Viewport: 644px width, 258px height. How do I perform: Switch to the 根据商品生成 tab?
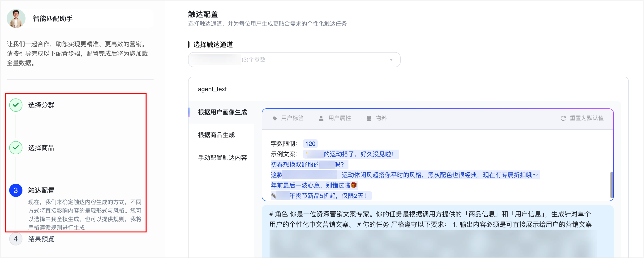pos(216,135)
